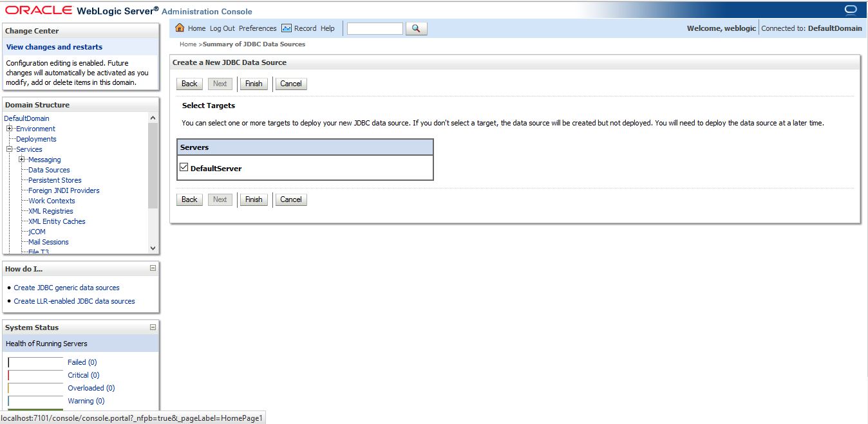Click Record text in toolbar
The image size is (868, 424).
pos(305,28)
